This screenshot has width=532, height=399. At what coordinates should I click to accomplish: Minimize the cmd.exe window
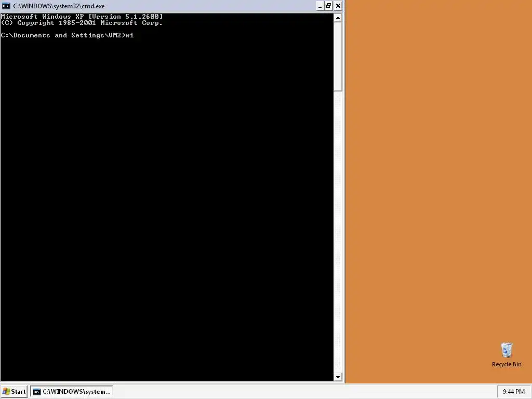coord(320,6)
